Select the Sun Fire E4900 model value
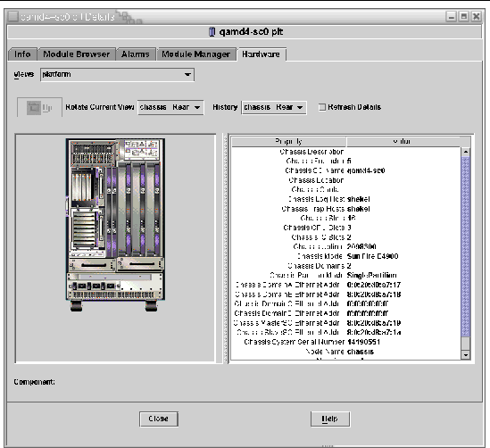The width and height of the screenshot is (490, 448). 373,256
